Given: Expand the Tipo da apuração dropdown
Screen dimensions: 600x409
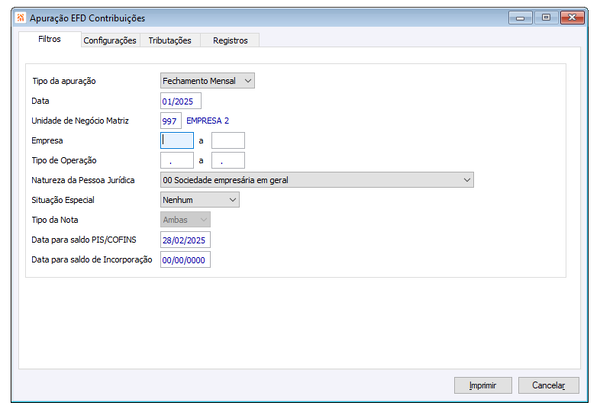Looking at the screenshot, I should pyautogui.click(x=207, y=81).
